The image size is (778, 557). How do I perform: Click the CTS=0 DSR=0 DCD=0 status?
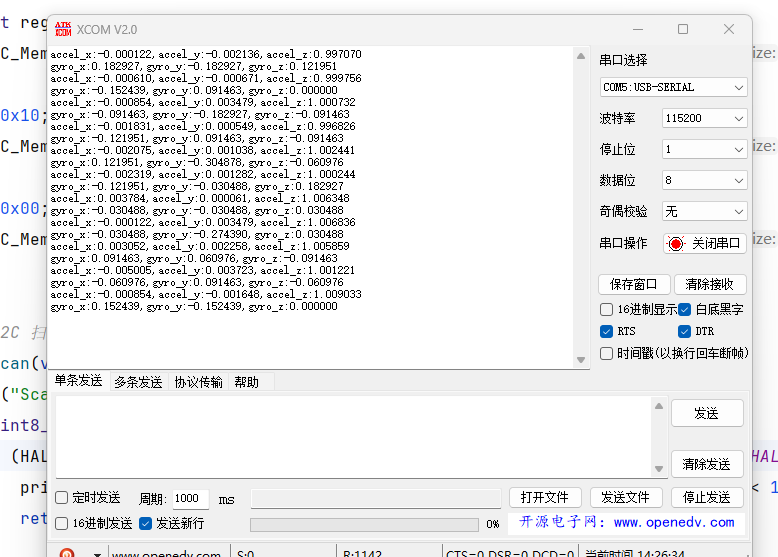[510, 554]
